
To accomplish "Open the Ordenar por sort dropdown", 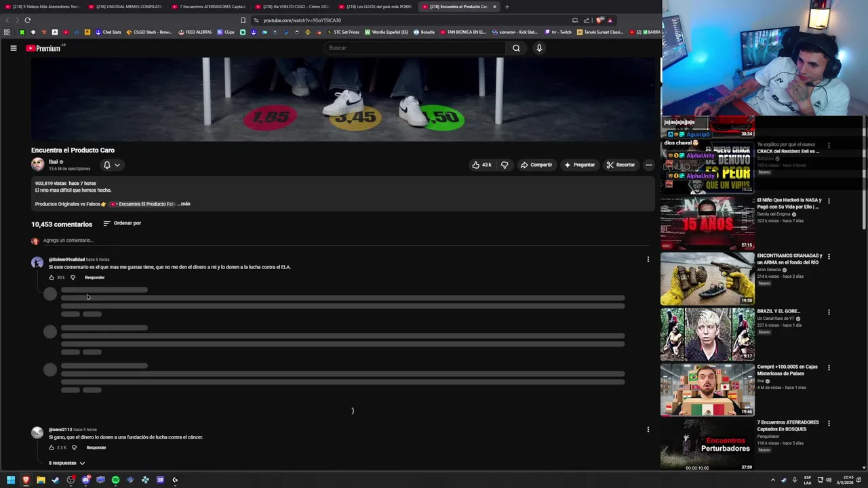I will click(x=122, y=223).
